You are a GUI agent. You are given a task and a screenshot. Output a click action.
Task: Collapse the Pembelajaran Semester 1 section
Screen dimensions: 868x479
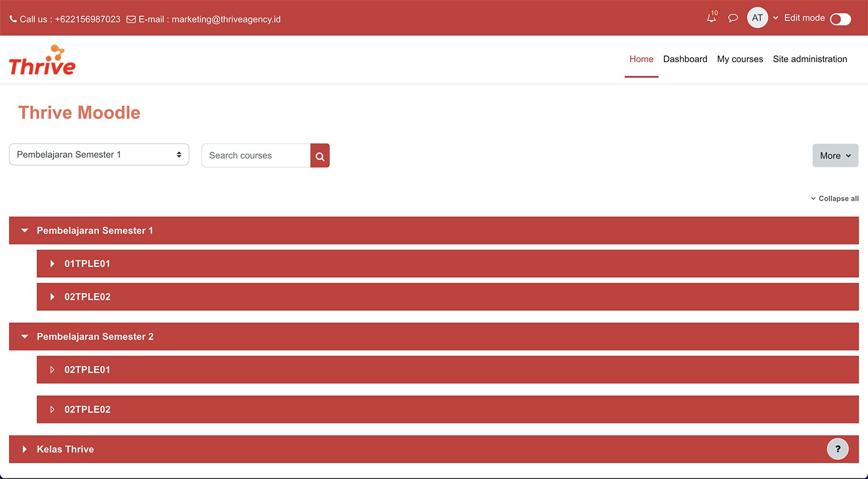click(25, 231)
